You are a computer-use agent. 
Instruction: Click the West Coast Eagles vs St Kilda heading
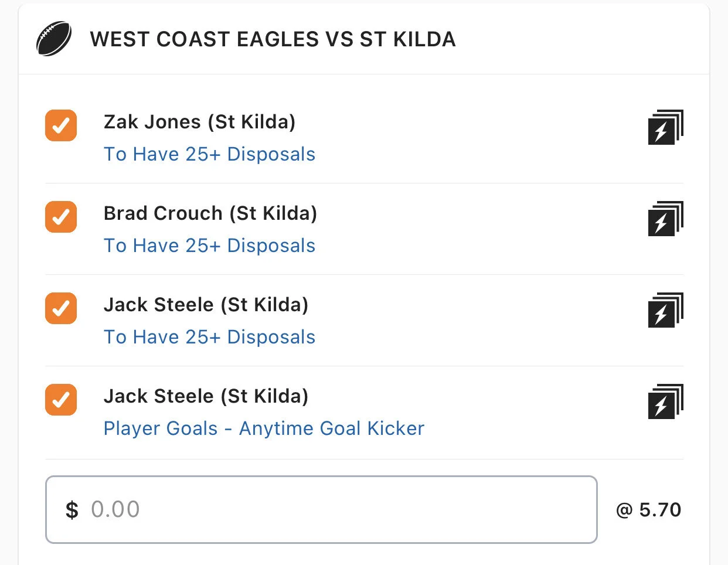[273, 39]
